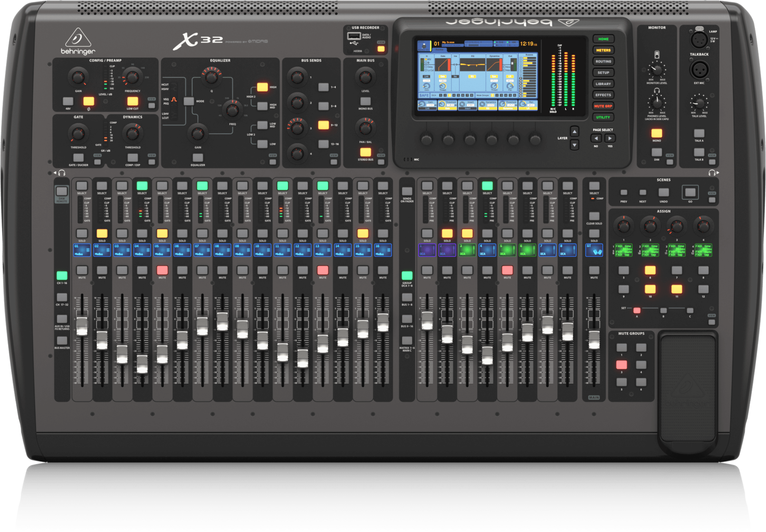Toggle the monitor Dim button
The width and height of the screenshot is (766, 532).
click(x=657, y=152)
